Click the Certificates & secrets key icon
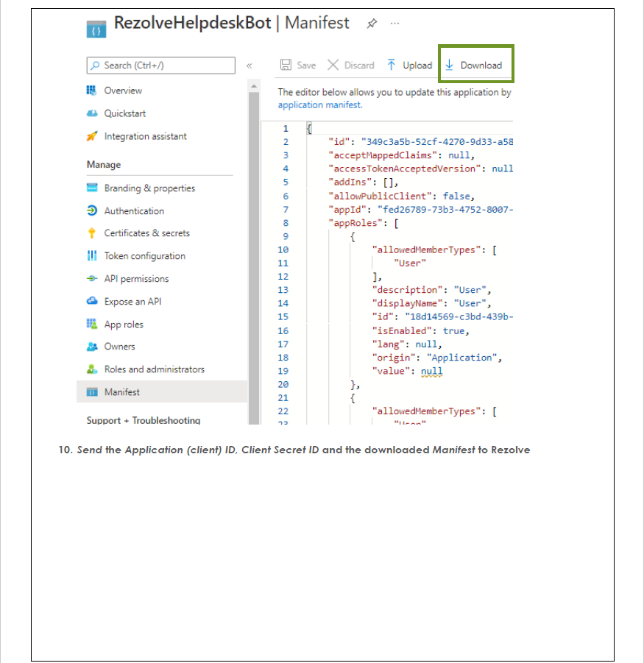 click(x=92, y=233)
